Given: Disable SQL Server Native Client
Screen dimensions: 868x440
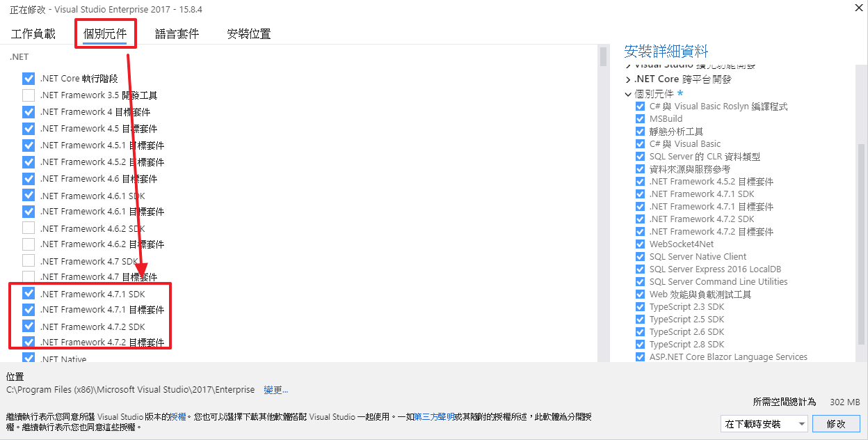Looking at the screenshot, I should click(x=640, y=256).
